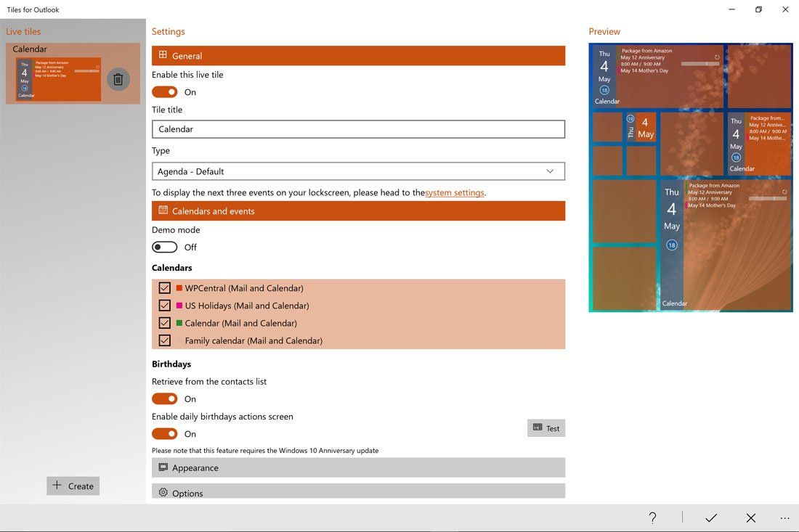Click the checkmark to save settings

click(x=711, y=517)
